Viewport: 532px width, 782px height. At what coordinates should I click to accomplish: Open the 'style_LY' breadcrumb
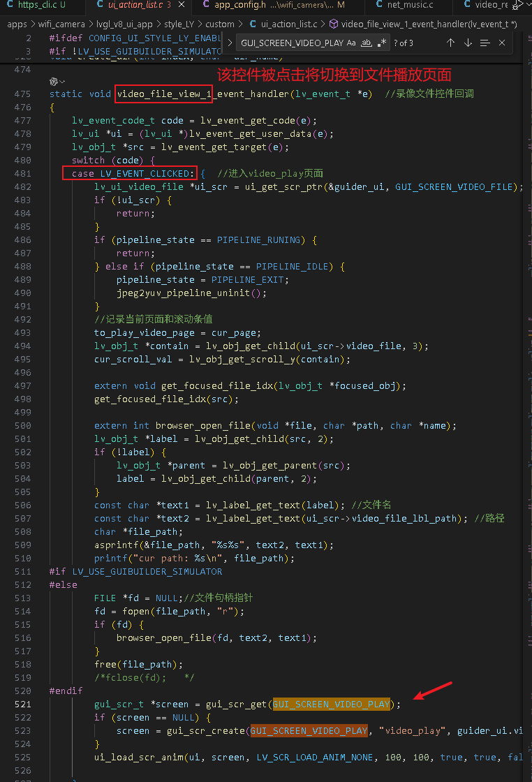pos(179,24)
